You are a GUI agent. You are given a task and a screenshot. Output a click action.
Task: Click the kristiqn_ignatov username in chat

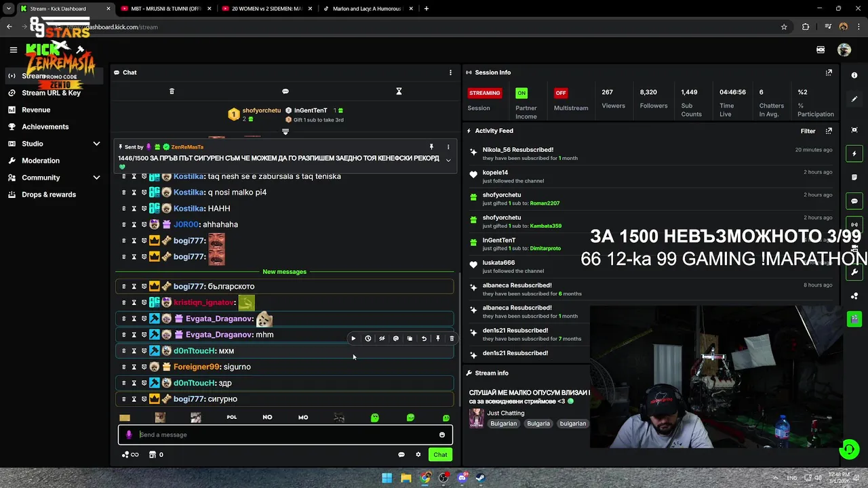[x=205, y=302]
